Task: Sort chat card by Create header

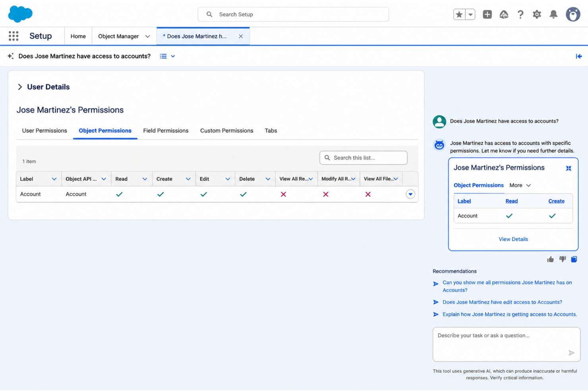Action: point(556,201)
